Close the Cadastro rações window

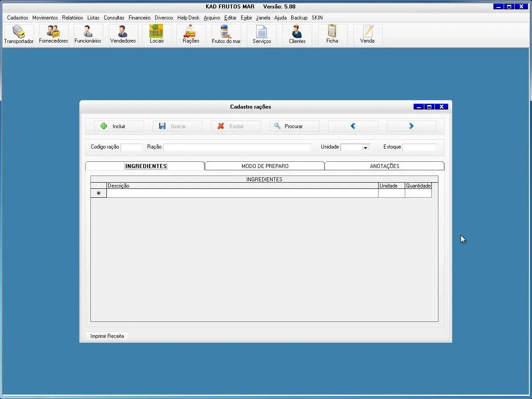pos(442,107)
